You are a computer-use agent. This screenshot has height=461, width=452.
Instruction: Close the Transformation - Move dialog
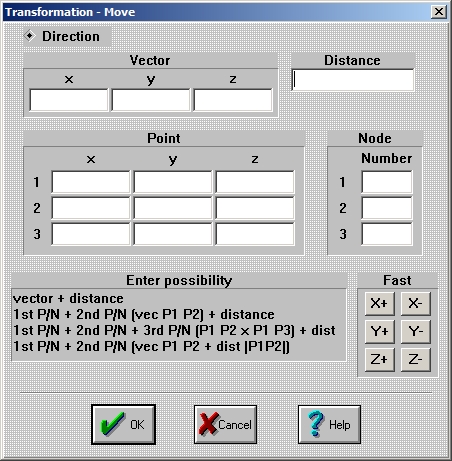439,12
